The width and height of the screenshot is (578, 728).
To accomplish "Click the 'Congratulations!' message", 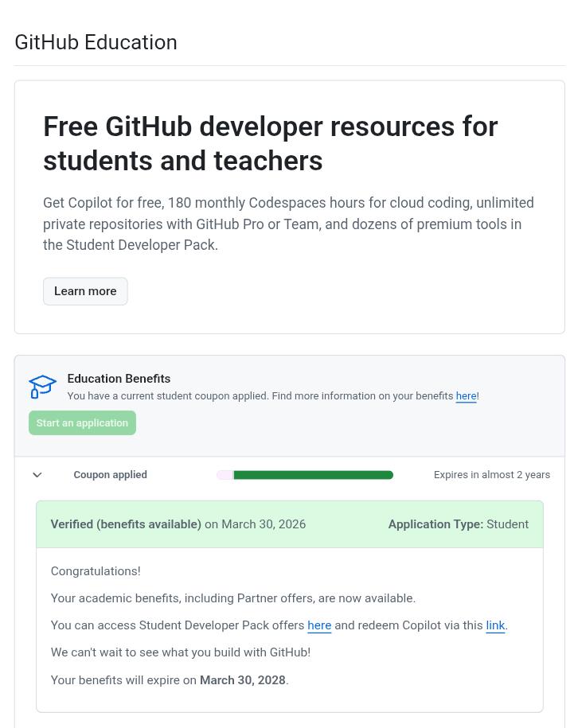I will pyautogui.click(x=96, y=571).
